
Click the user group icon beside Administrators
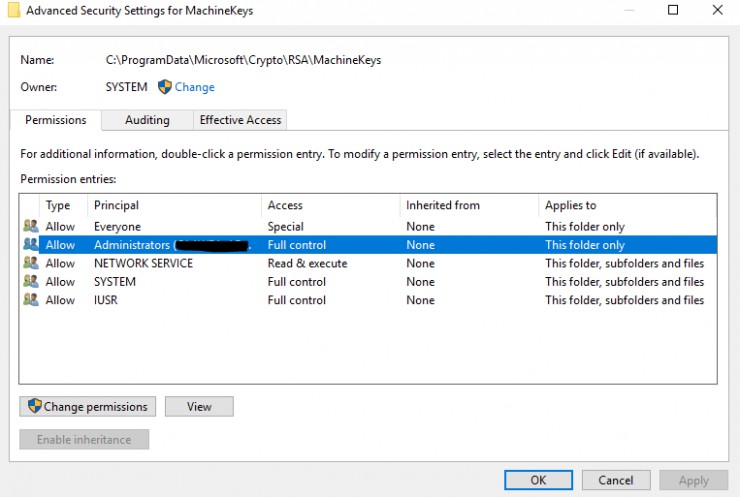point(31,244)
